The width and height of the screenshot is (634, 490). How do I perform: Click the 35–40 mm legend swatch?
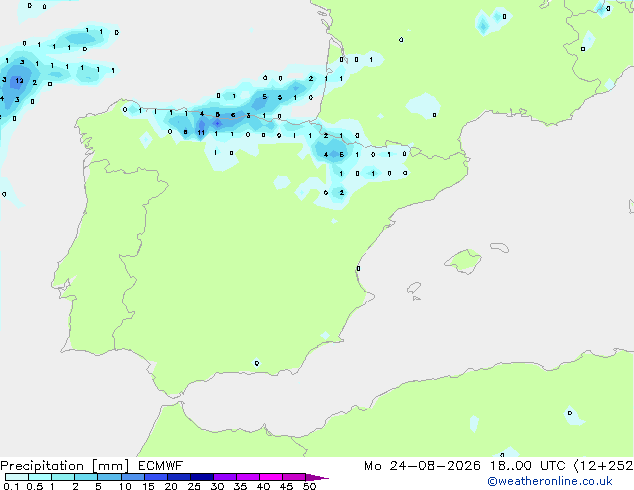pos(247,477)
